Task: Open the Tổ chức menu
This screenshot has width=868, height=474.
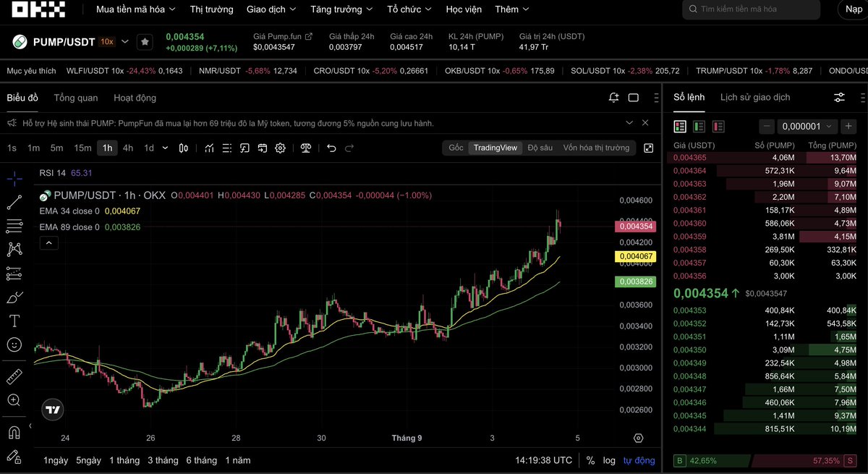Action: pyautogui.click(x=409, y=9)
